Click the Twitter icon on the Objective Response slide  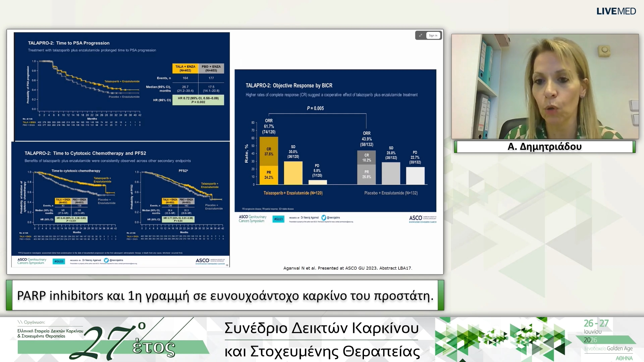(324, 218)
